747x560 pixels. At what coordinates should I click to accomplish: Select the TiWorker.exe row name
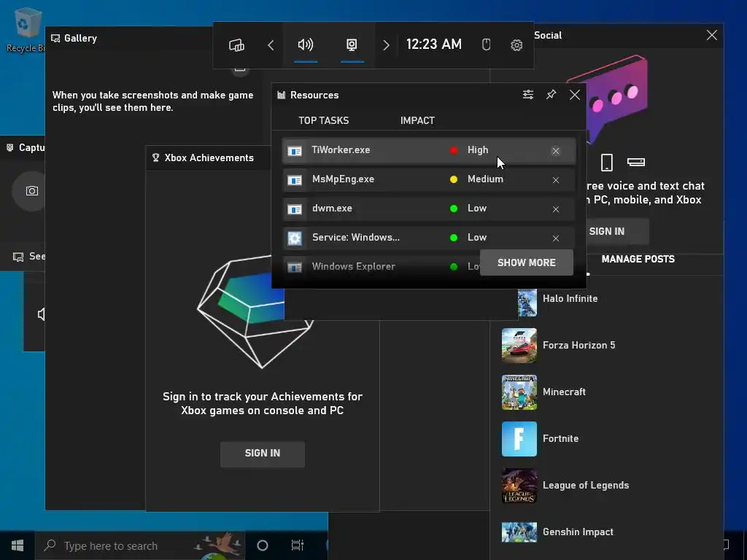point(341,150)
